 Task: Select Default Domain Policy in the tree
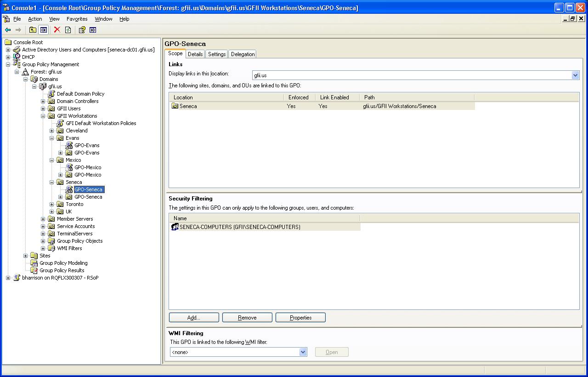pyautogui.click(x=80, y=94)
